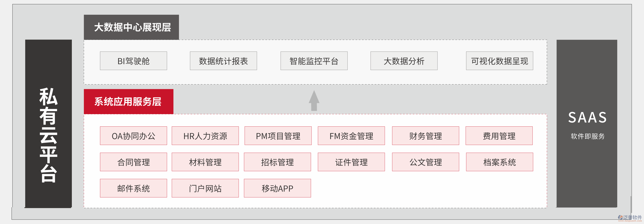The image size is (644, 224).
Task: Click the 档案系统 module
Action: (x=499, y=162)
